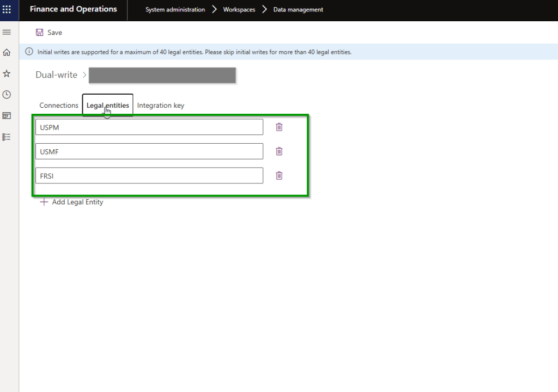This screenshot has height=392, width=558.
Task: Open Favorites star in the sidebar
Action: 7,73
